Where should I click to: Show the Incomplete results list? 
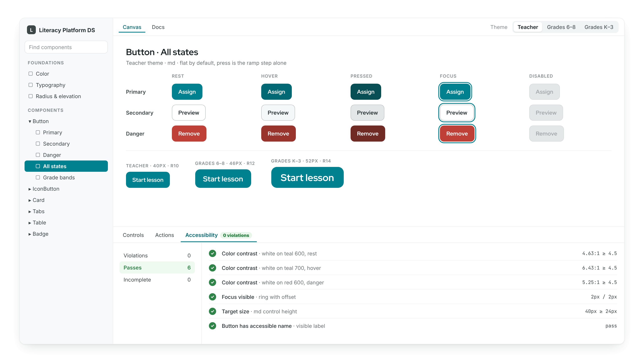(157, 280)
